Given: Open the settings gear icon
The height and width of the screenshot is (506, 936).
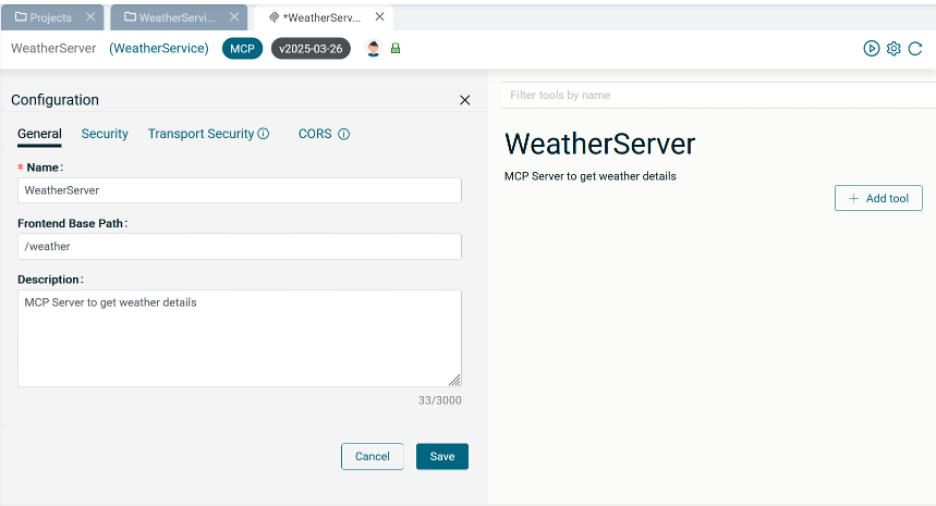Looking at the screenshot, I should (x=893, y=48).
